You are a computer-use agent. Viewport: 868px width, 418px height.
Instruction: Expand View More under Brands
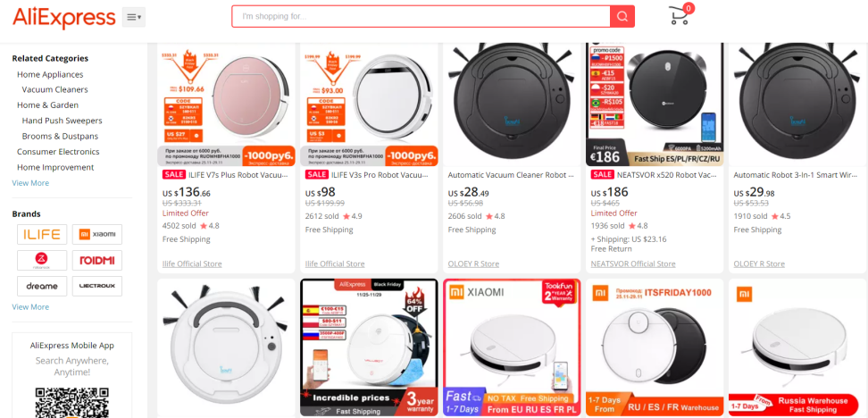(x=30, y=306)
